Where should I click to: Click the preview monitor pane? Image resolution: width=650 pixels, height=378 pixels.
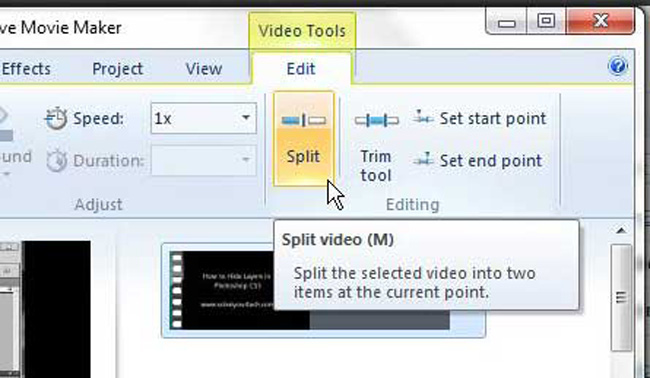click(46, 309)
